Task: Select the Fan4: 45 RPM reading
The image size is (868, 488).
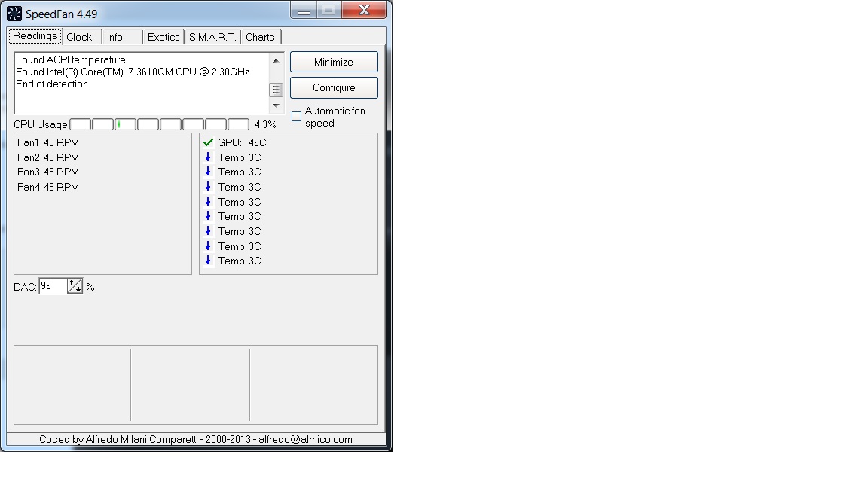Action: click(48, 187)
